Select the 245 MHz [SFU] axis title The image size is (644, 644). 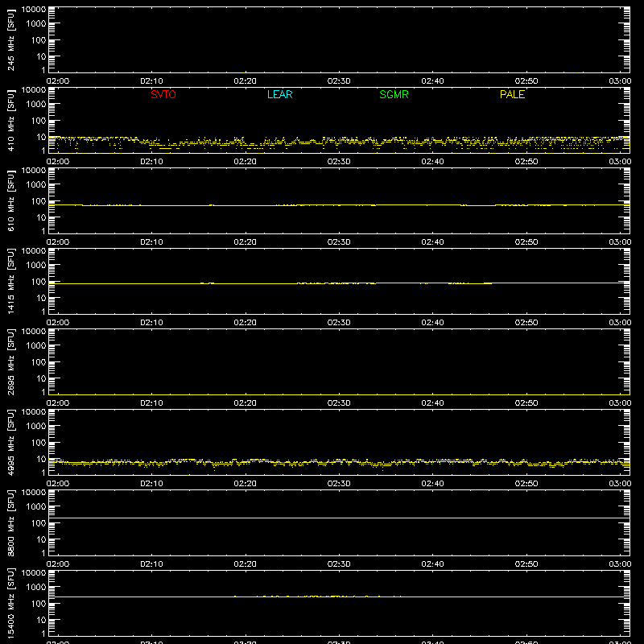click(11, 39)
